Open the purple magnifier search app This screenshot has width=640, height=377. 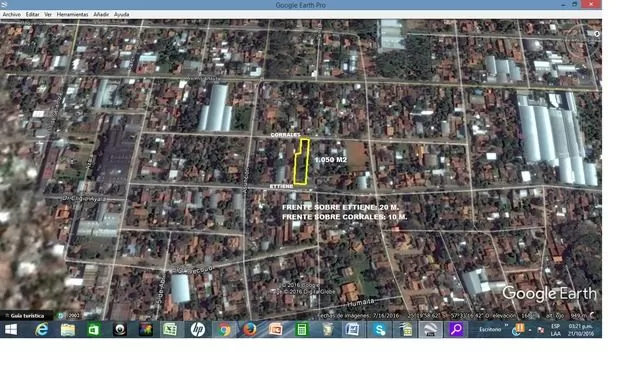[456, 329]
